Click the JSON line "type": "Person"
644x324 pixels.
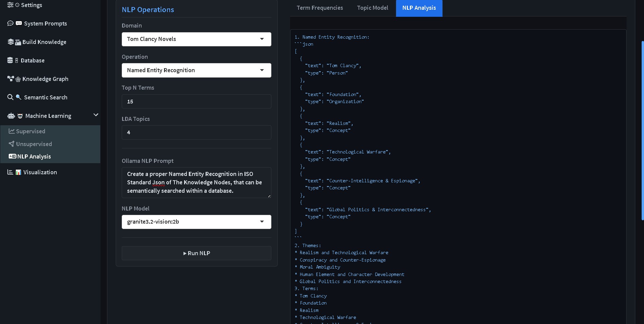pos(326,73)
